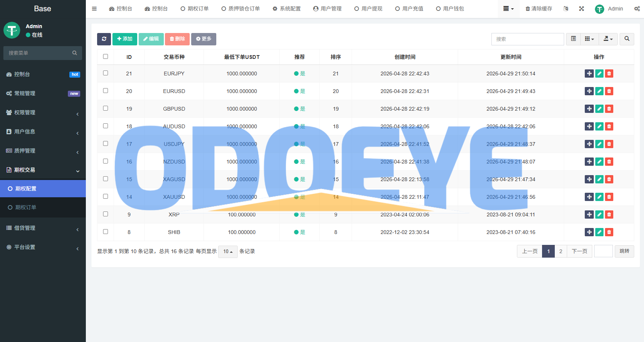Check the box for row ID 8
The width and height of the screenshot is (644, 342).
click(105, 232)
